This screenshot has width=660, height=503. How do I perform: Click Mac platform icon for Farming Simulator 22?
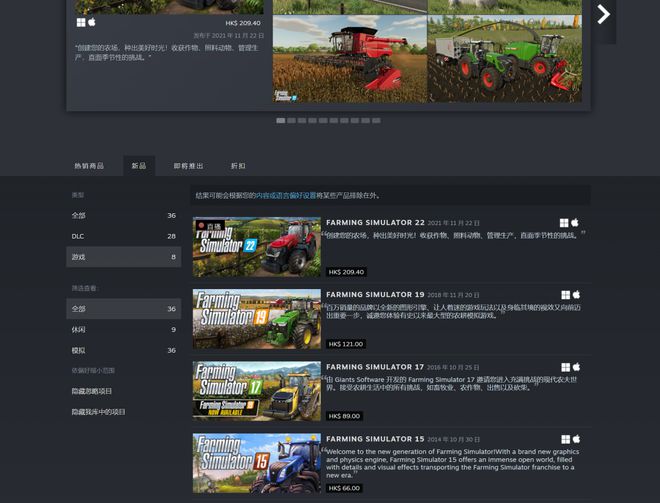(575, 222)
